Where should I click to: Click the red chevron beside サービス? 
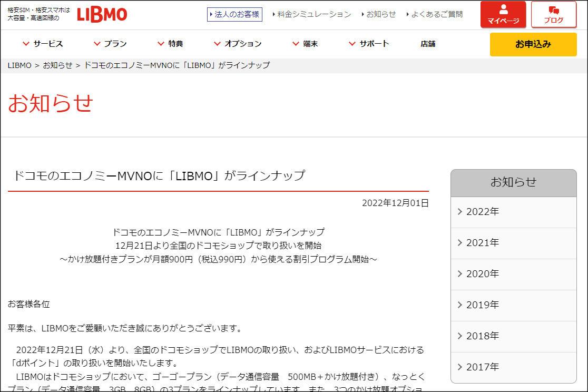click(25, 44)
